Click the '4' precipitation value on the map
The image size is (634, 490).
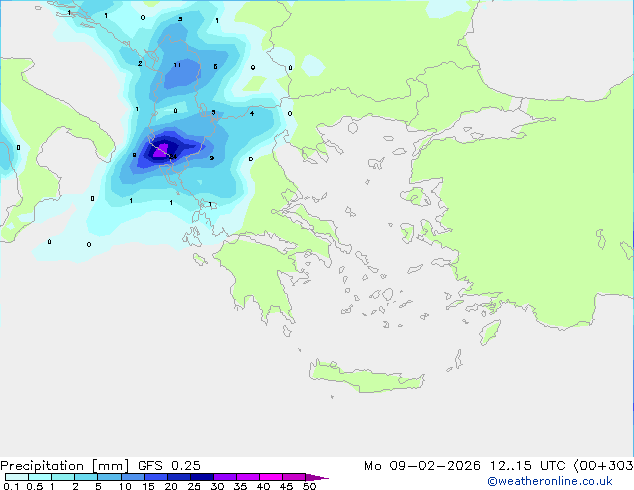pos(252,114)
